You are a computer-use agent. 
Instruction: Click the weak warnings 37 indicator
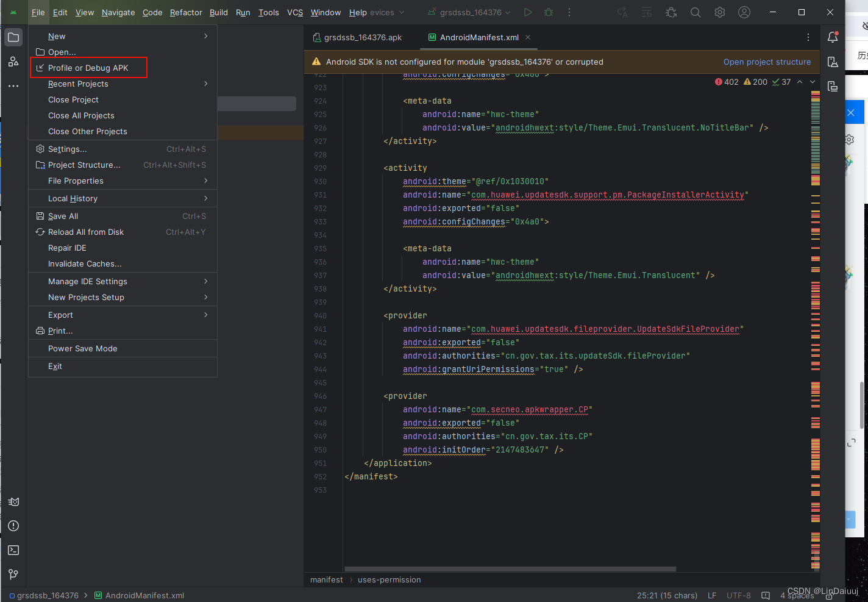781,82
